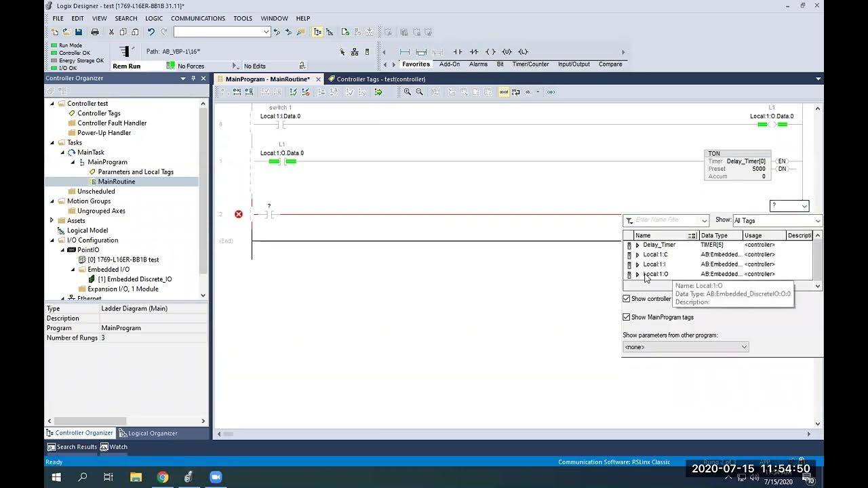Open File Explorer from the taskbar
This screenshot has height=488, width=868.
click(136, 477)
